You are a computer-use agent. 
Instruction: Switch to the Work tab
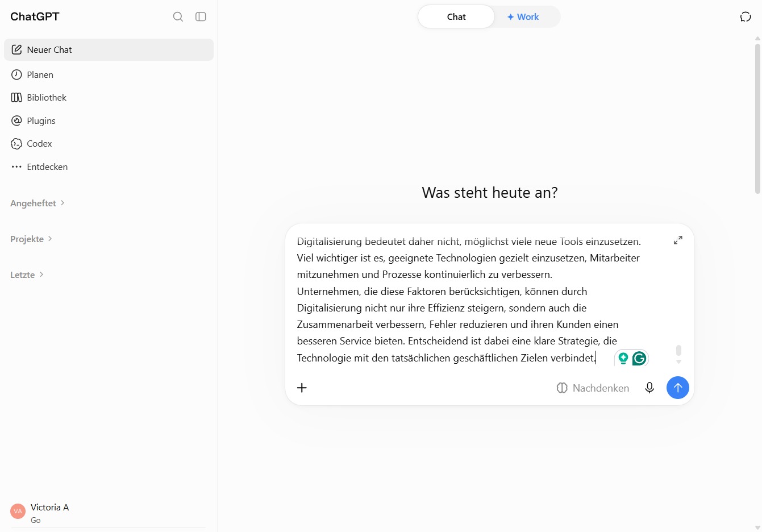523,16
